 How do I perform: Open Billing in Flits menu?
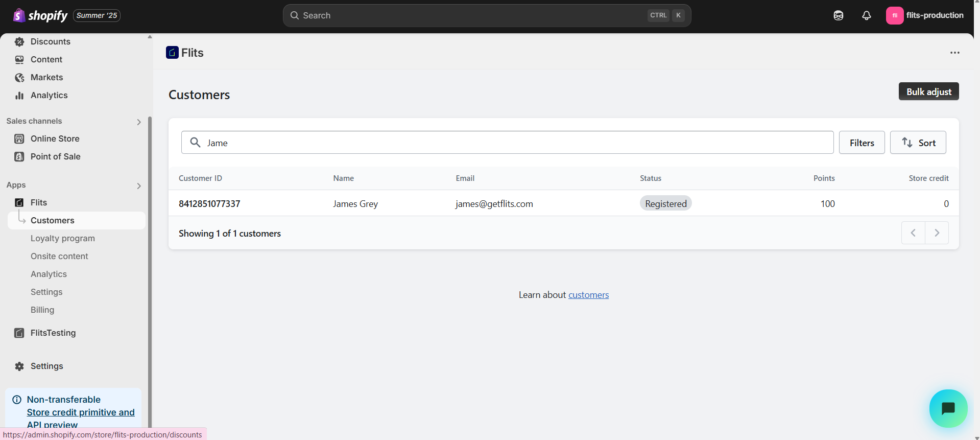(42, 310)
